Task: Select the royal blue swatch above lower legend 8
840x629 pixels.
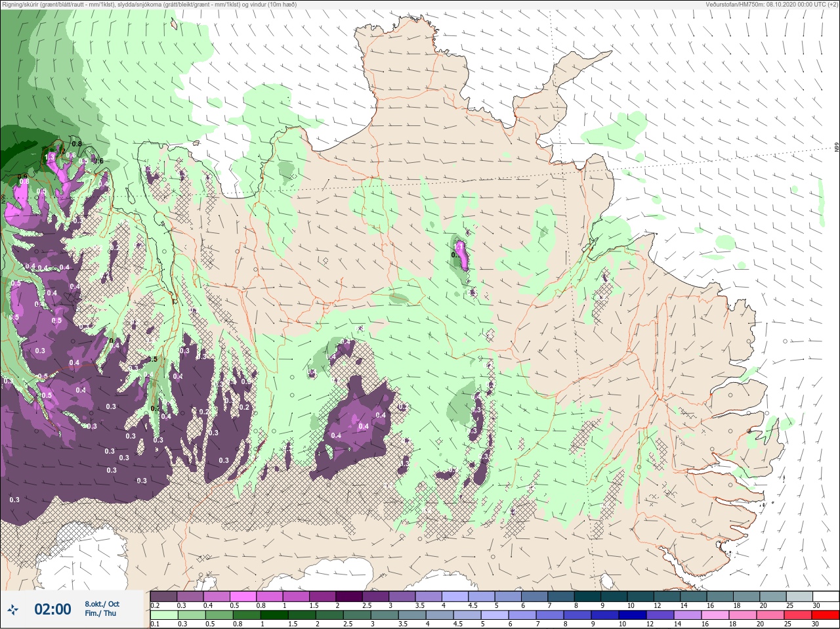Action: [577, 615]
